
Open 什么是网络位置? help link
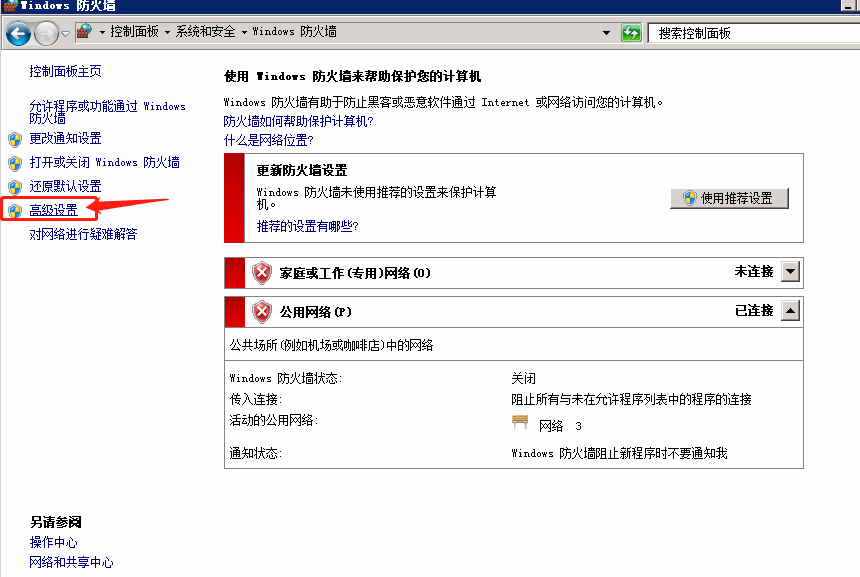pyautogui.click(x=268, y=140)
